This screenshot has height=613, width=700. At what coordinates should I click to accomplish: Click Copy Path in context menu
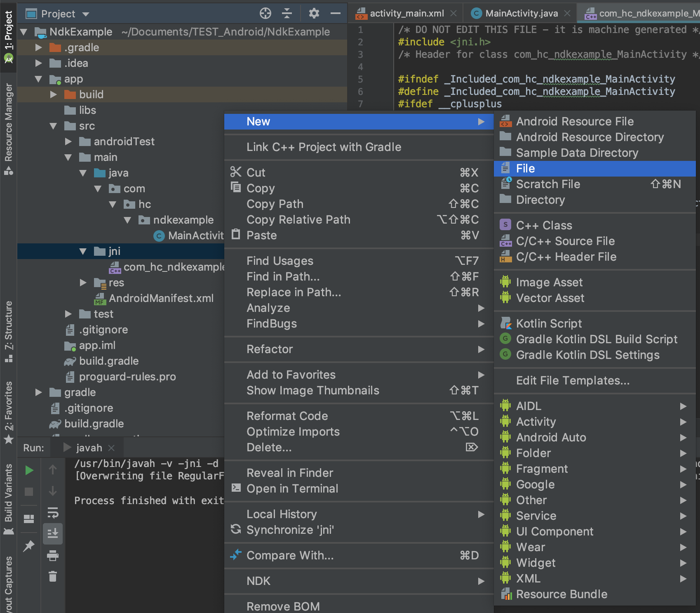click(x=359, y=204)
